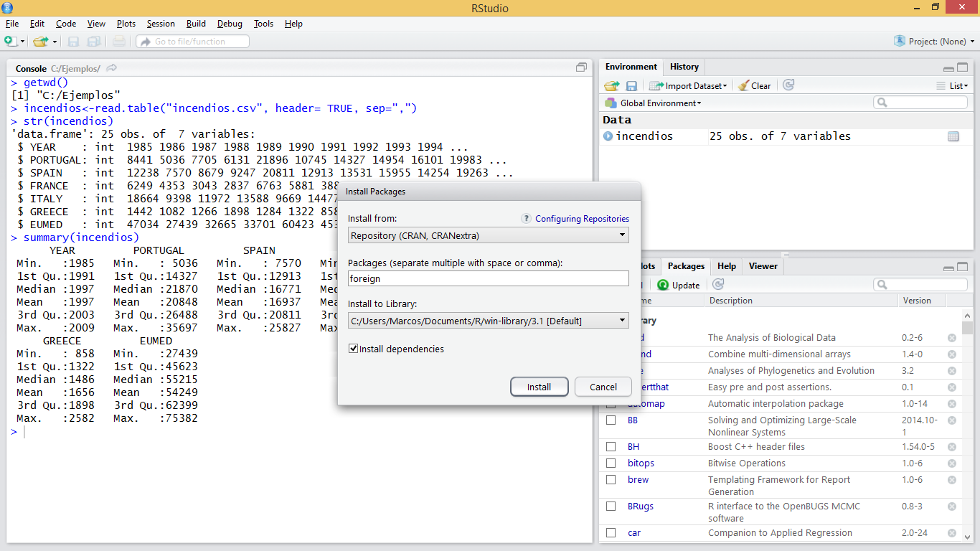Click the Save current document icon in main toolbar
This screenshot has width=980, height=551.
[x=74, y=42]
